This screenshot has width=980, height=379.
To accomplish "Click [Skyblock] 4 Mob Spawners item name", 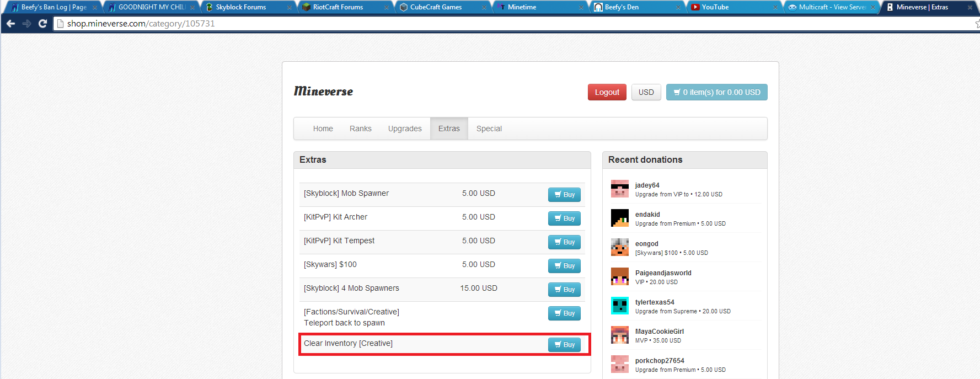I will [x=351, y=288].
